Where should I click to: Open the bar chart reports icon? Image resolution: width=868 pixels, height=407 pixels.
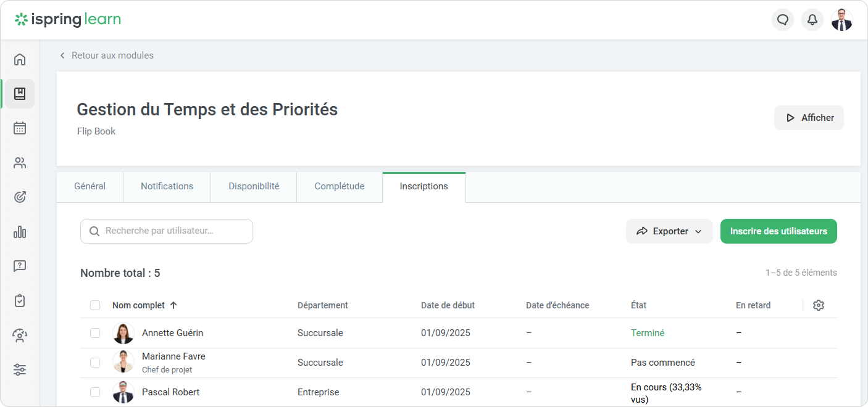point(20,232)
